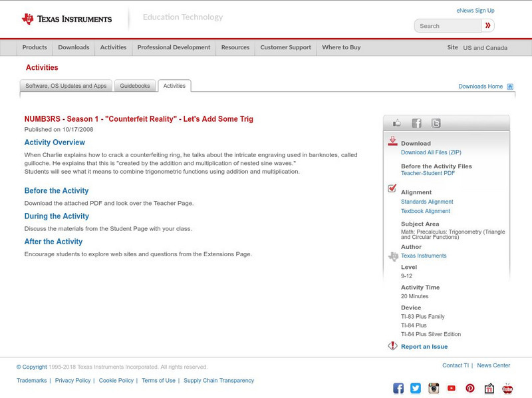Image resolution: width=532 pixels, height=398 pixels.
Task: Click the After the Activity heading
Action: click(x=53, y=242)
